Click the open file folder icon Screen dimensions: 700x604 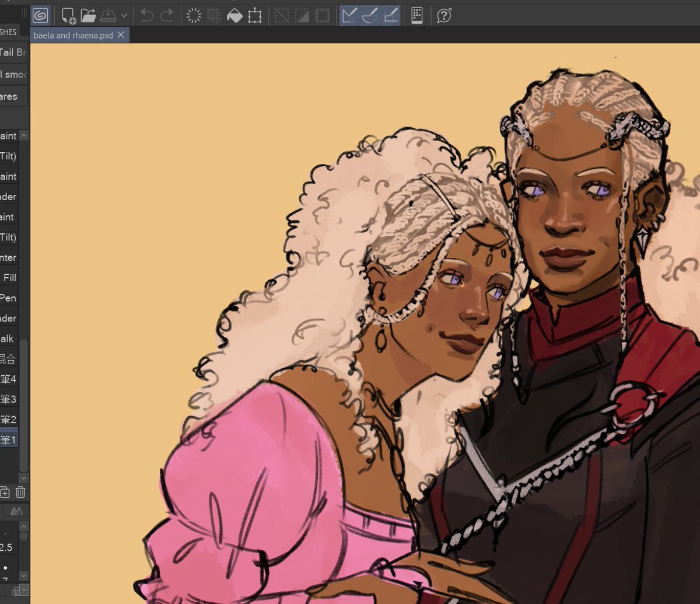point(88,16)
